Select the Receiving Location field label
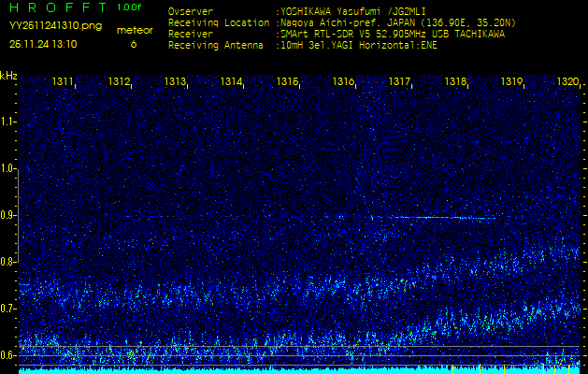Image resolution: width=588 pixels, height=374 pixels. (215, 22)
